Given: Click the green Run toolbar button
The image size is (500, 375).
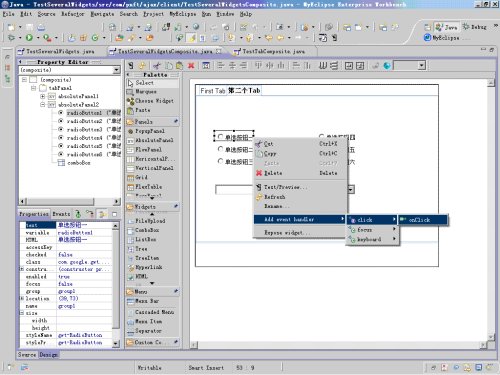Looking at the screenshot, I should (29, 38).
